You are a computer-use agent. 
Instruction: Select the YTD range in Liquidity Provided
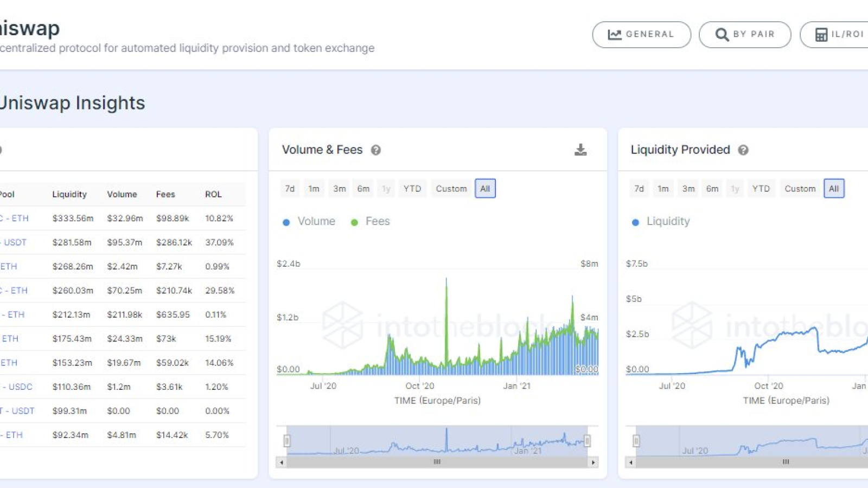coord(761,189)
